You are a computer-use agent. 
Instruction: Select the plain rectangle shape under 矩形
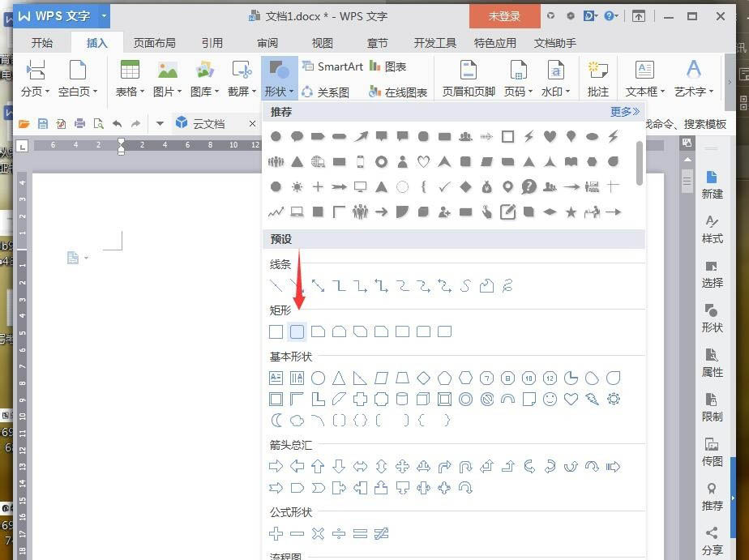276,331
